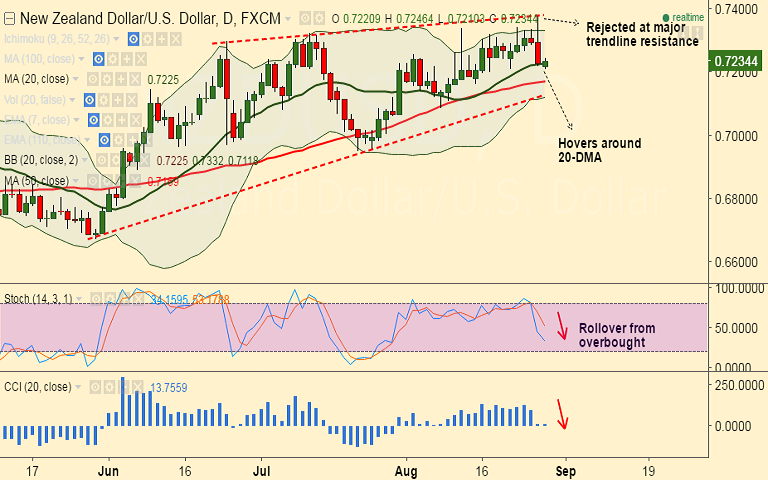Click the plus icon on Vol (20, false) row

[x=118, y=100]
